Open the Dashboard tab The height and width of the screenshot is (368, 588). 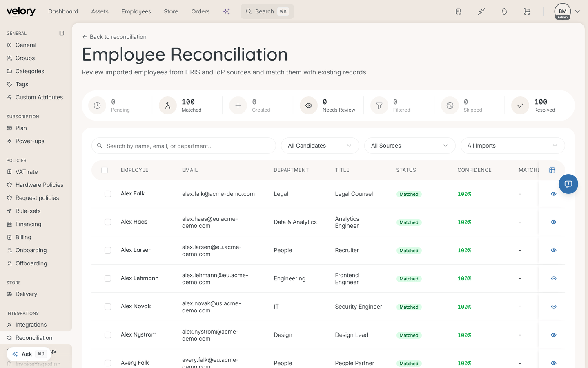pyautogui.click(x=63, y=11)
